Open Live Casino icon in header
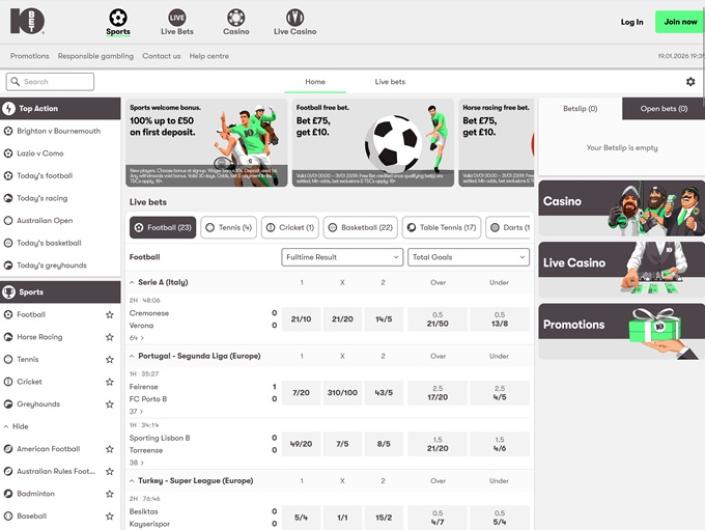This screenshot has width=705, height=530. [295, 17]
